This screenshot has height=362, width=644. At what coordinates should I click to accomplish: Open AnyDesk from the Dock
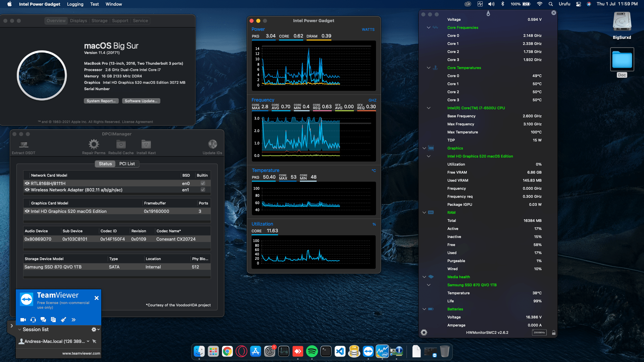coord(298,351)
